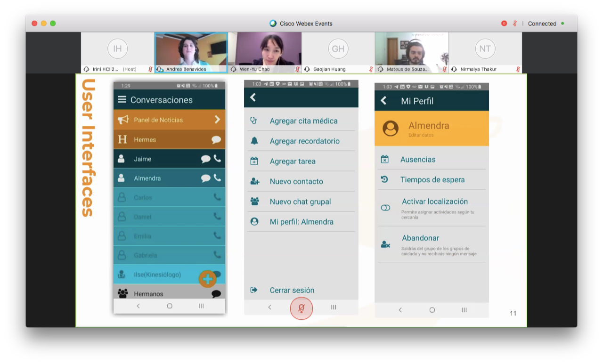Select Nuevo chat grupal menu entry
The image size is (603, 364).
tap(300, 202)
